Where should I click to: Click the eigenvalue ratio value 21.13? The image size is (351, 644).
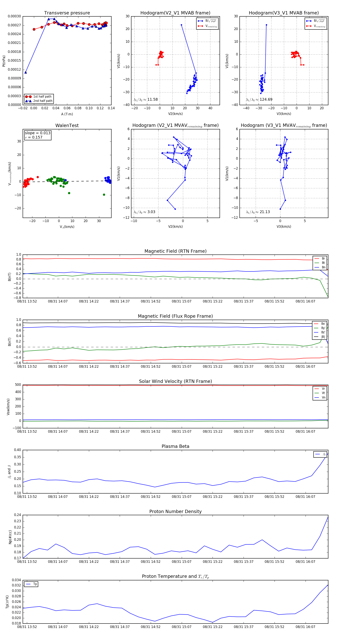[x=265, y=212]
